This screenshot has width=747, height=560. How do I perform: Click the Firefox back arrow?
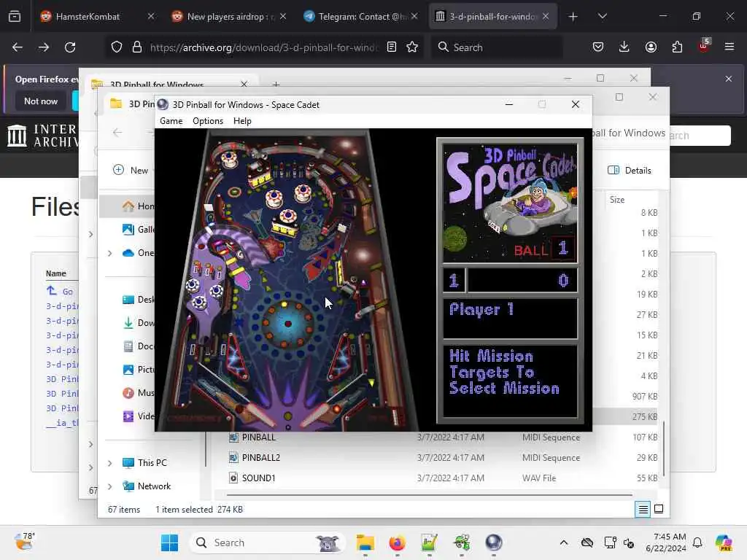tap(18, 47)
